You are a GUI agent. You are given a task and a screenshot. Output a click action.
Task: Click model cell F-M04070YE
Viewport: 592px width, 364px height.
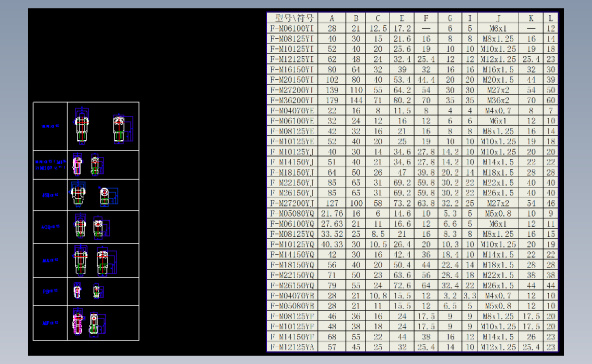[x=293, y=111]
